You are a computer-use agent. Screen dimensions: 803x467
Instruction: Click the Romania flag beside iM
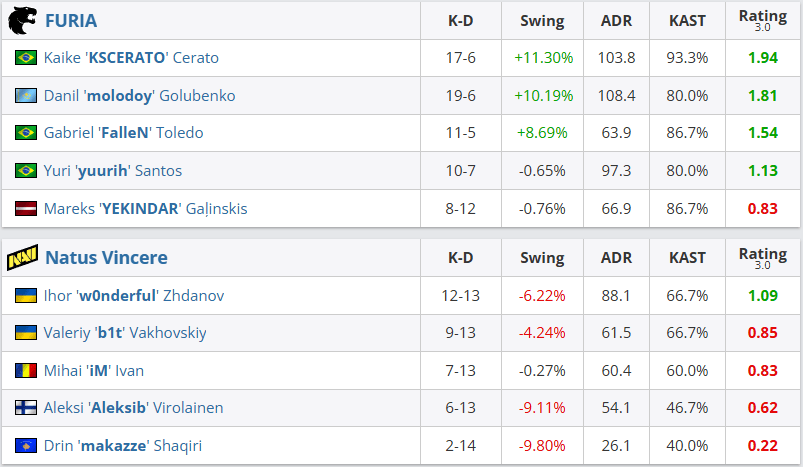pos(26,371)
